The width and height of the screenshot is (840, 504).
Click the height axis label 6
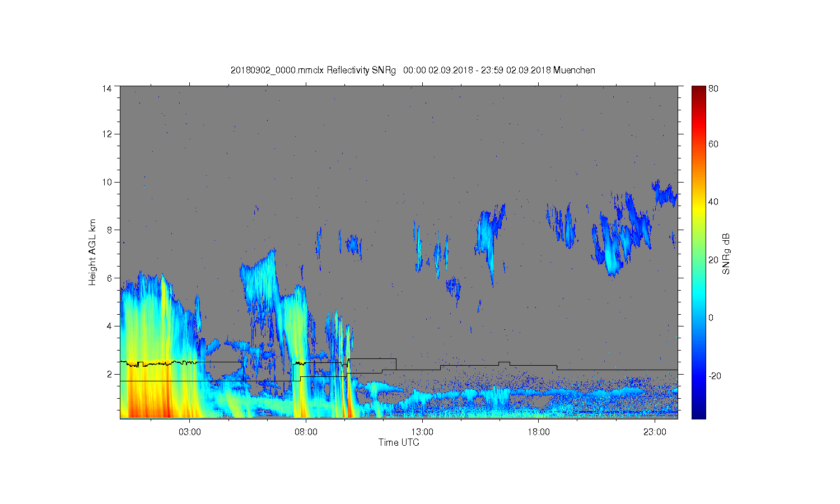pos(110,278)
